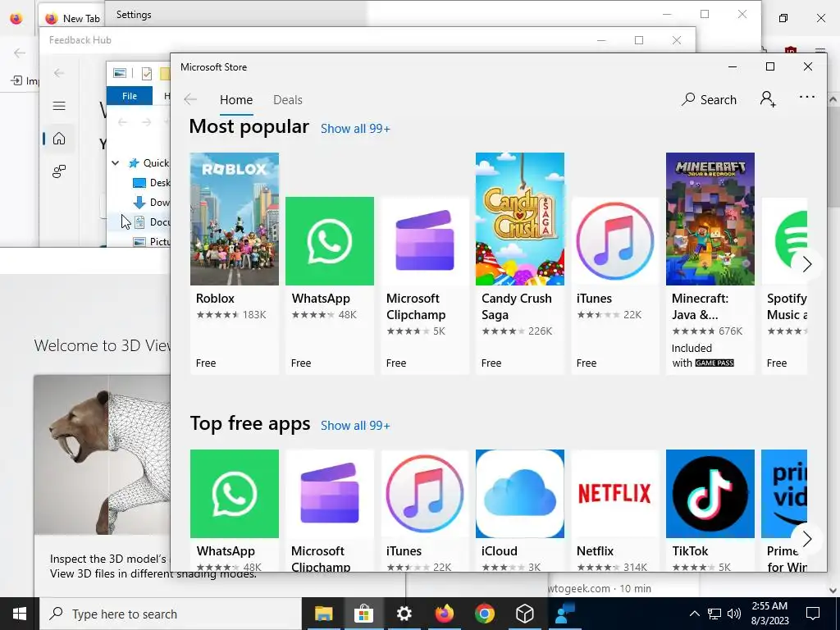
Task: Open Spotify icon in Most popular row
Action: point(784,240)
